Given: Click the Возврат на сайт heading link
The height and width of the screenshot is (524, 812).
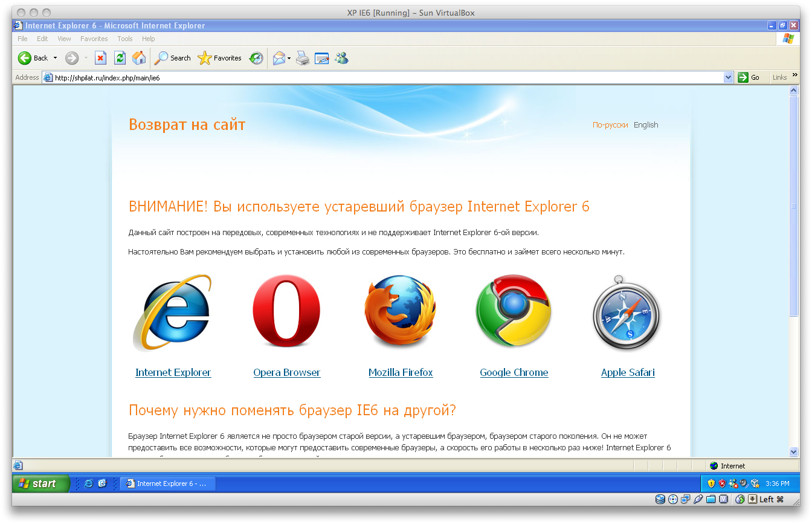Looking at the screenshot, I should click(x=187, y=125).
